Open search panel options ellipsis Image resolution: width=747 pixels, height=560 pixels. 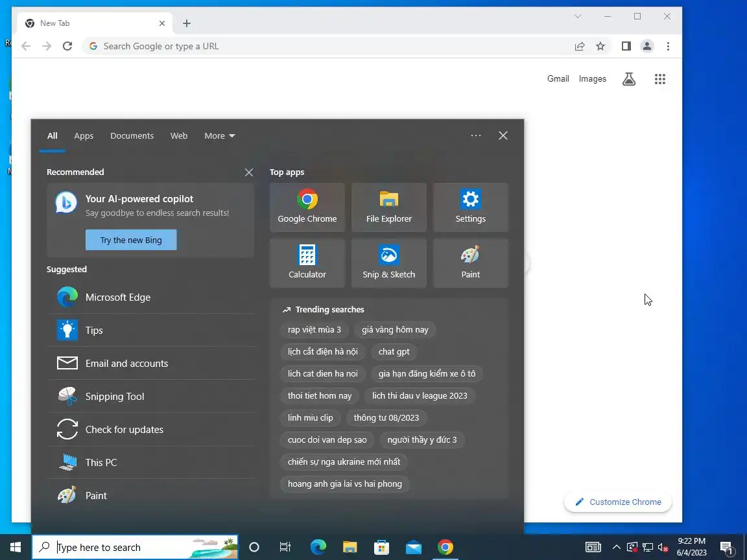(475, 135)
